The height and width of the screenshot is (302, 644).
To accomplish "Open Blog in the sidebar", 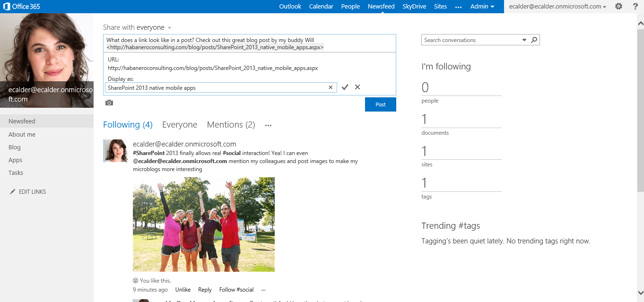I will (x=15, y=147).
